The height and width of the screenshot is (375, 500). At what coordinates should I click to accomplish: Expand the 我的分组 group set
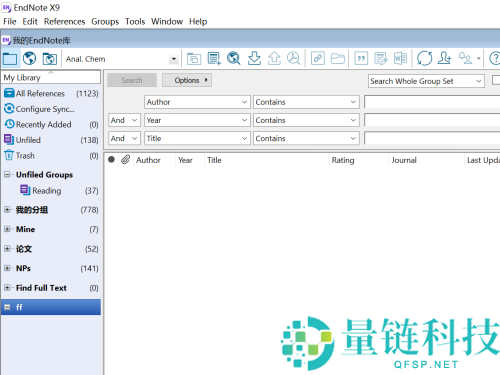7,209
